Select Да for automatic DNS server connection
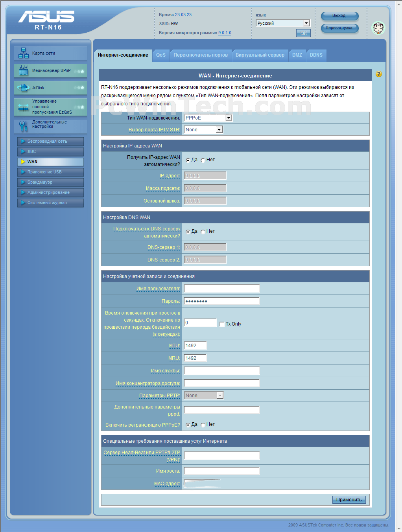This screenshot has height=532, width=402. [188, 232]
